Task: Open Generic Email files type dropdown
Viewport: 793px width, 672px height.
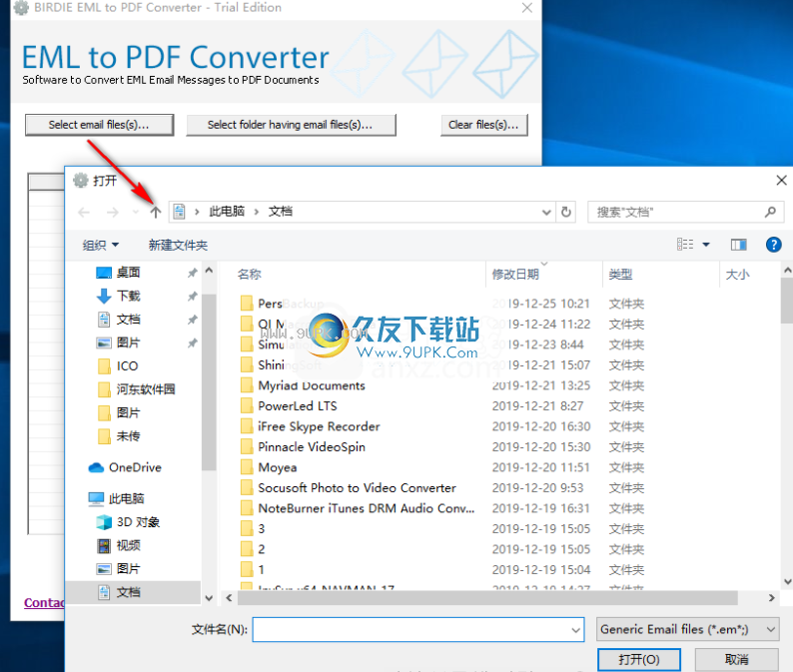Action: tap(688, 629)
